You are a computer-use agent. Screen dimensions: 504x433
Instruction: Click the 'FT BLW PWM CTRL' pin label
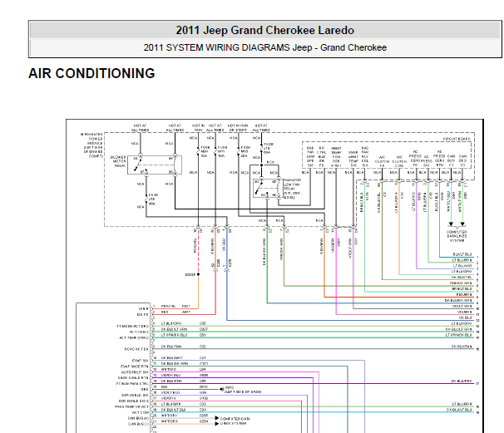(x=132, y=384)
